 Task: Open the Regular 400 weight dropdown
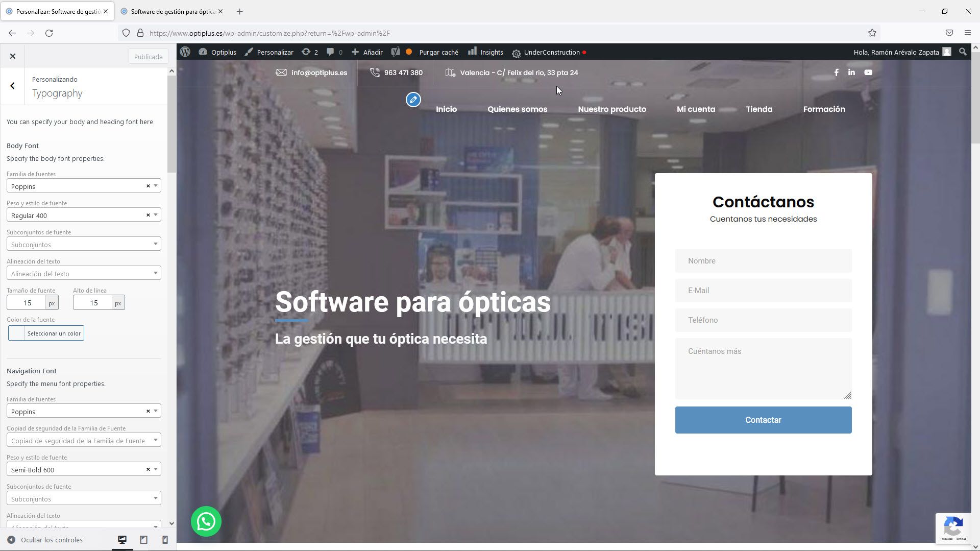[x=84, y=215]
